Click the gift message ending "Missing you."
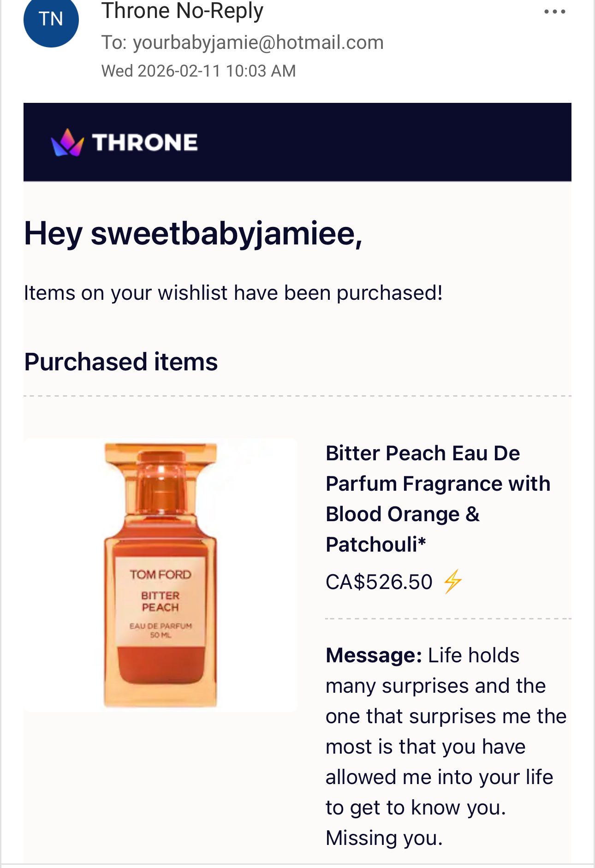The height and width of the screenshot is (868, 595). (x=384, y=838)
